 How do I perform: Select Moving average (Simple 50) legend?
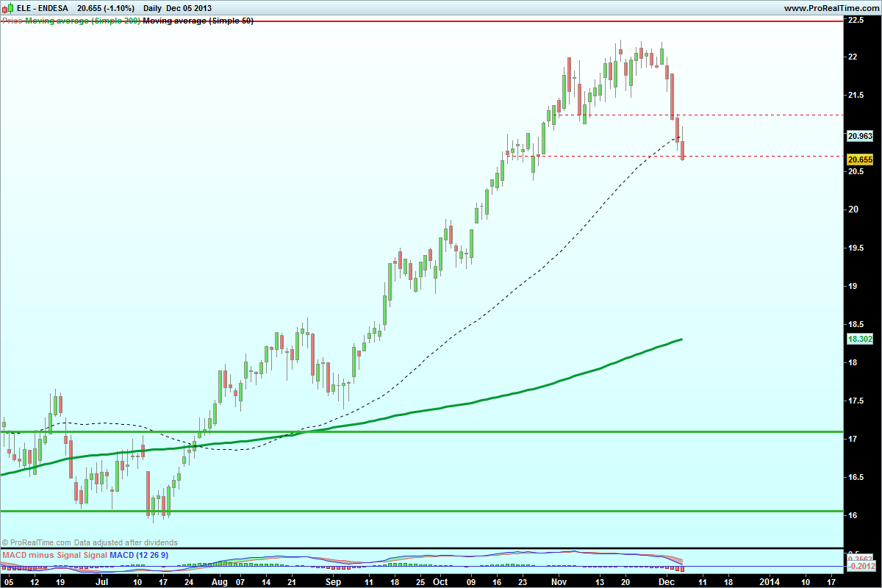coord(198,21)
